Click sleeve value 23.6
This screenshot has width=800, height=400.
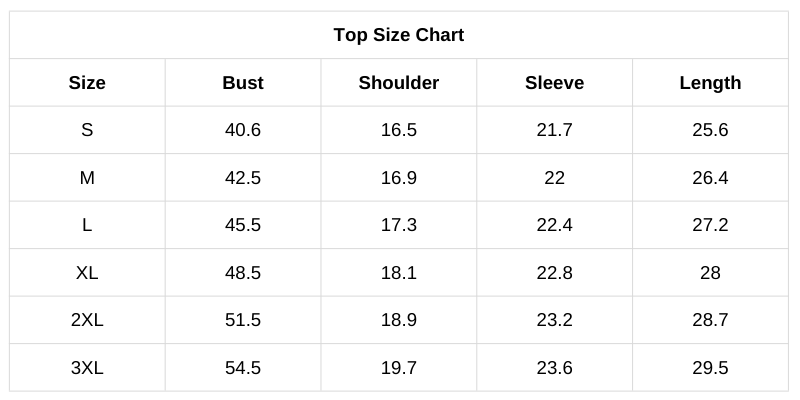pos(554,368)
